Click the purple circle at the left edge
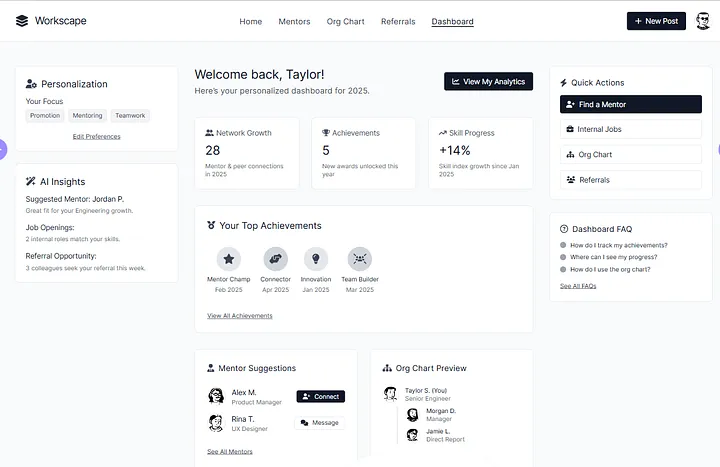The height and width of the screenshot is (467, 720). coord(3,149)
